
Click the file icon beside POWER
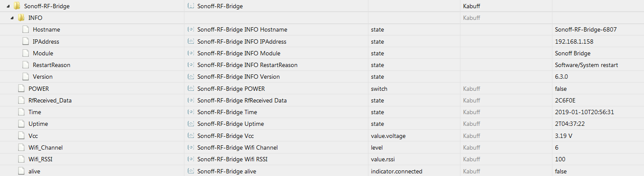(x=21, y=89)
